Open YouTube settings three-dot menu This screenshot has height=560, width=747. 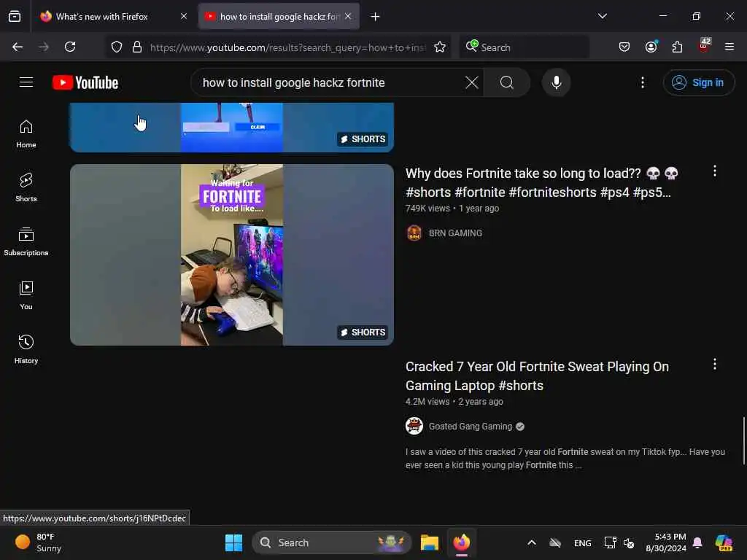642,82
